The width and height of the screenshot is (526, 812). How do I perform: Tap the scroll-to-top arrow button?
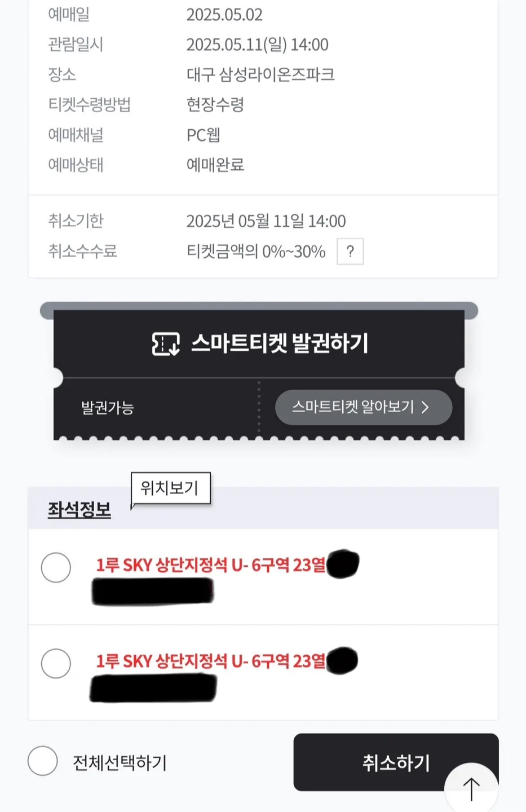click(471, 788)
